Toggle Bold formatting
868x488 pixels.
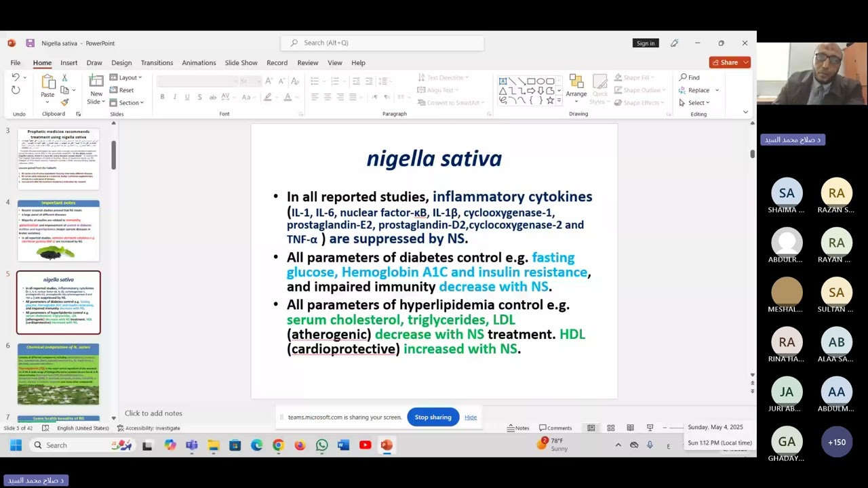click(162, 98)
